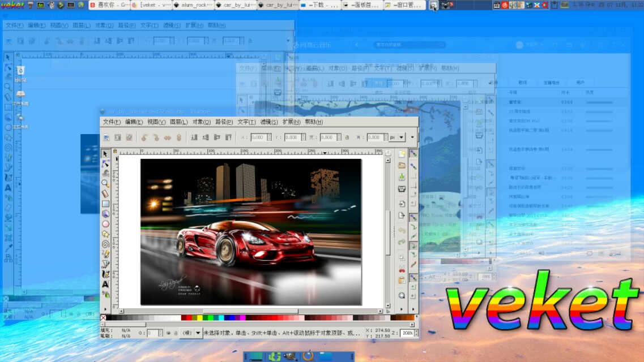Image resolution: width=644 pixels, height=362 pixels.
Task: Click the X coordinate spinner arrows
Action: tap(269, 137)
